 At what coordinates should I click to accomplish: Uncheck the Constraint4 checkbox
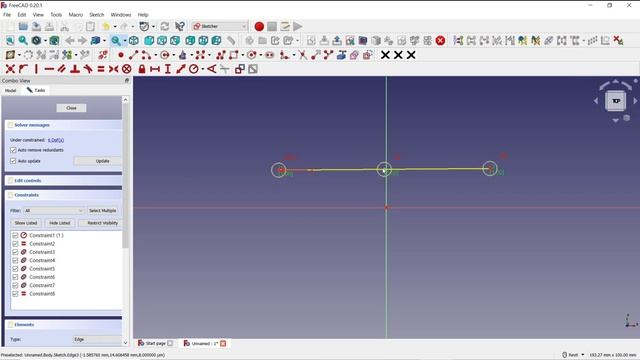[x=15, y=260]
